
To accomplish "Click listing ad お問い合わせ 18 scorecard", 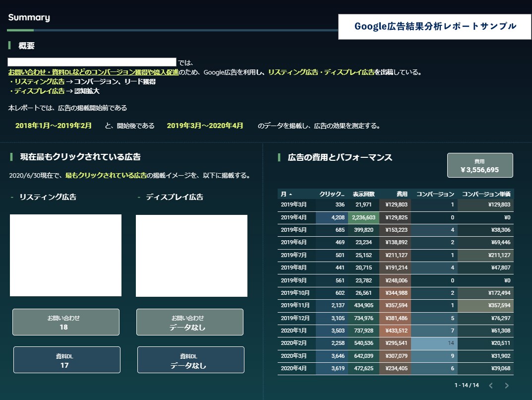I will (66, 322).
